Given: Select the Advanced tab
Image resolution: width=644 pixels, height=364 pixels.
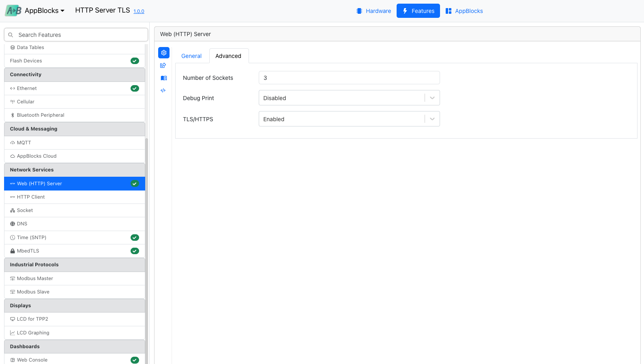Looking at the screenshot, I should (x=228, y=56).
